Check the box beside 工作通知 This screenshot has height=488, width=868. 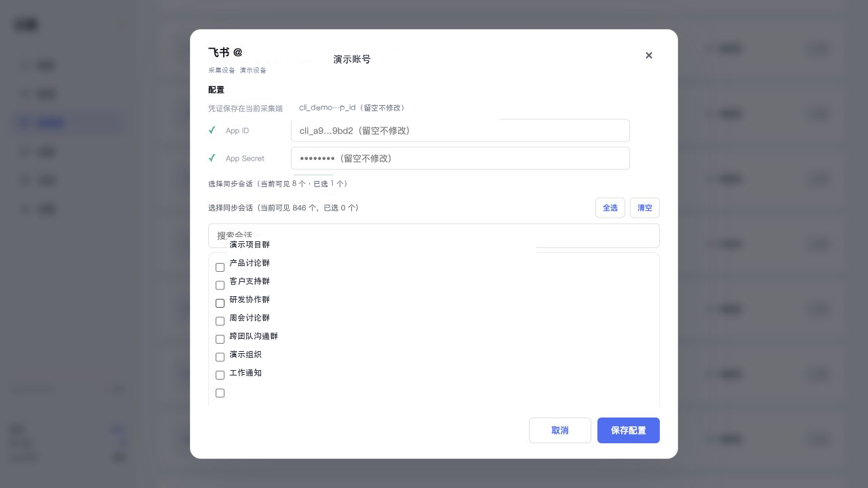(220, 375)
